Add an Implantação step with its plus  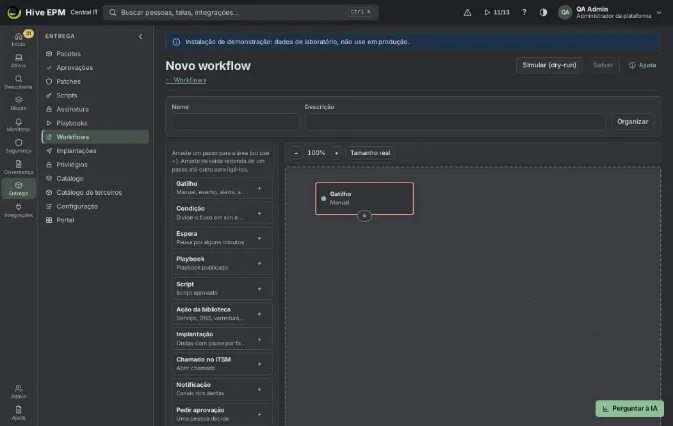tap(259, 339)
